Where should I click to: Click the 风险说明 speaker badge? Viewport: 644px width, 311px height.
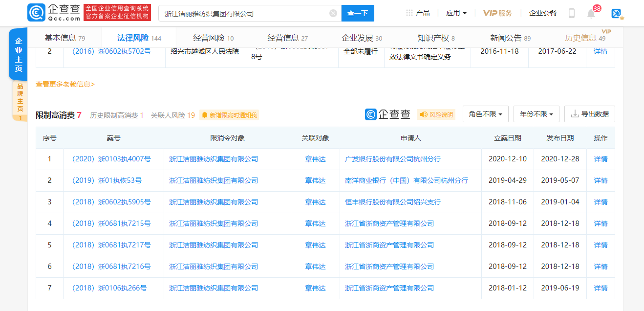[436, 114]
